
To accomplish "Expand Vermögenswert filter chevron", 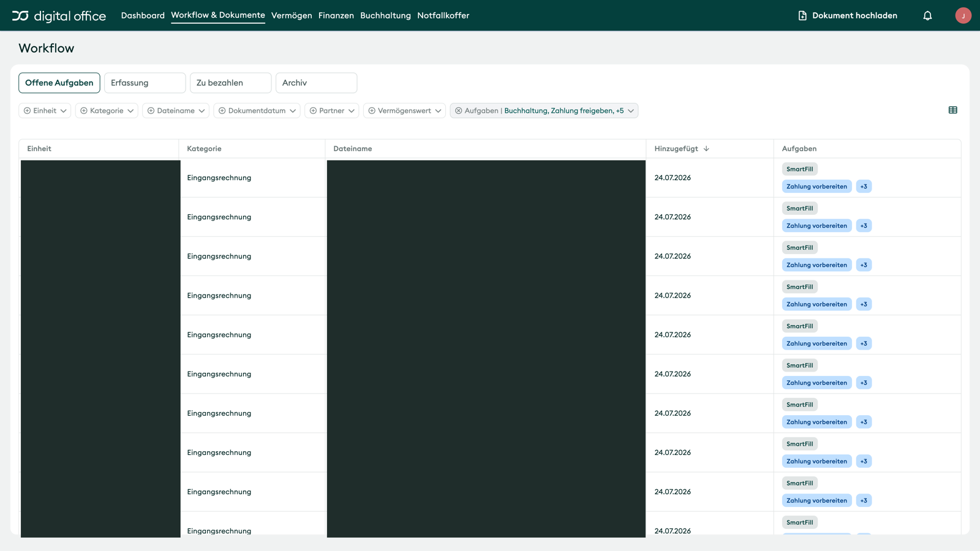I will pos(438,111).
